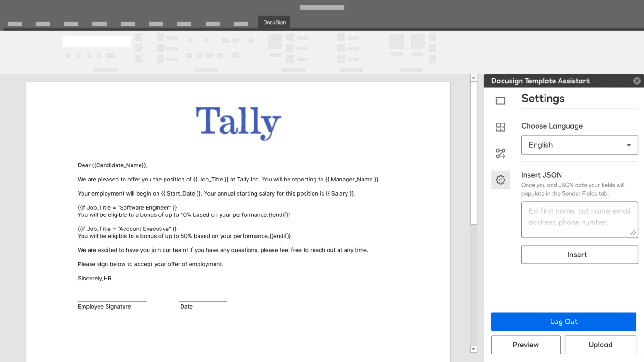Click the blue Log Out button

tap(563, 321)
